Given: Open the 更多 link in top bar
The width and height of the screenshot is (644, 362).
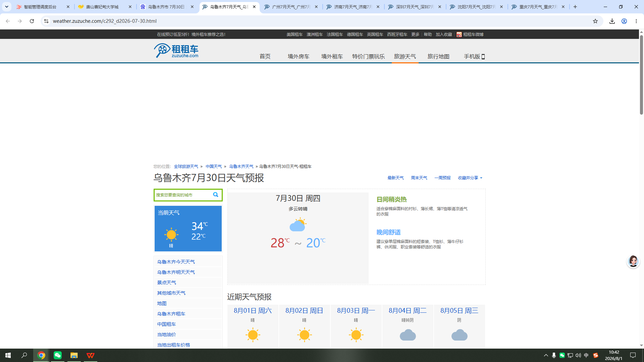Looking at the screenshot, I should [415, 35].
